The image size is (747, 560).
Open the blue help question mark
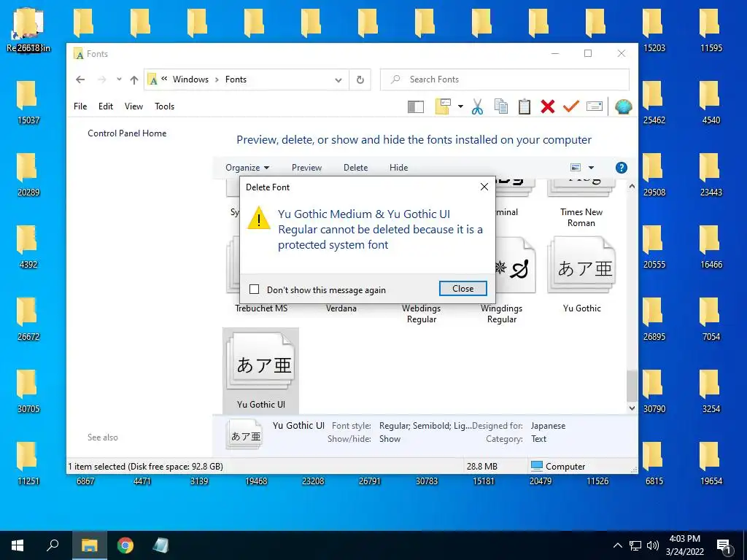(622, 168)
